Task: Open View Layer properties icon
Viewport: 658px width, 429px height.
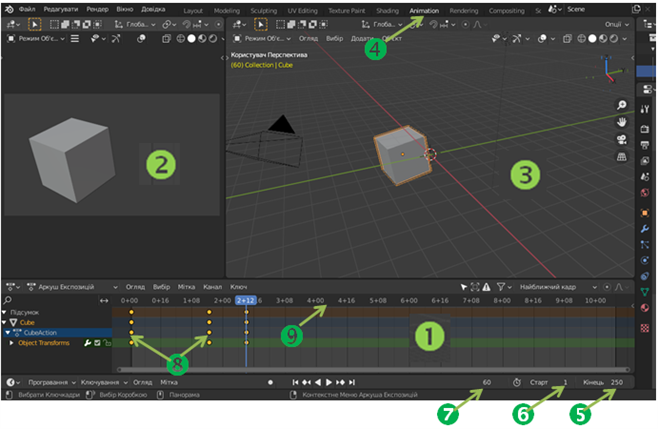Action: (x=645, y=161)
